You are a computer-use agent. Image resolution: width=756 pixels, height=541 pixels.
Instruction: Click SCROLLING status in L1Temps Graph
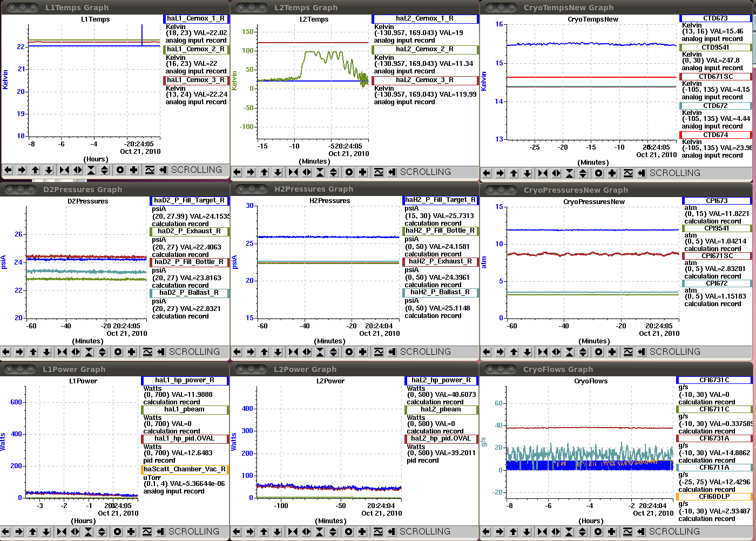click(x=197, y=170)
